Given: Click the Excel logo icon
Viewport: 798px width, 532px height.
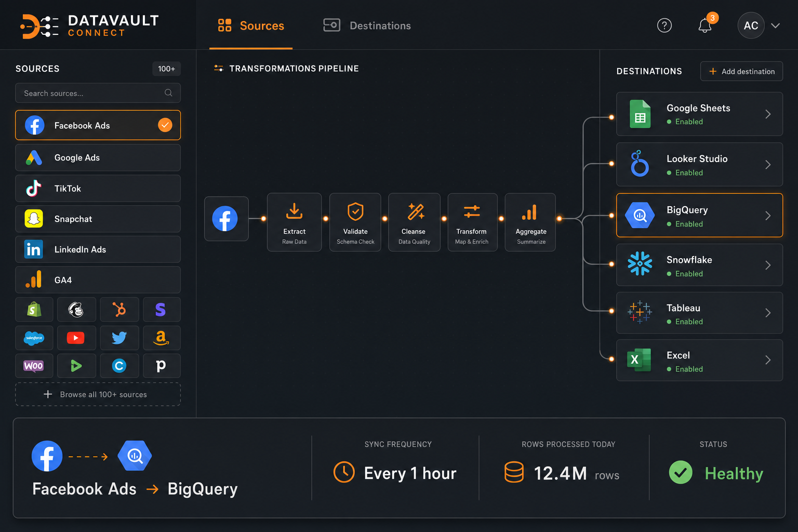Looking at the screenshot, I should pyautogui.click(x=640, y=360).
